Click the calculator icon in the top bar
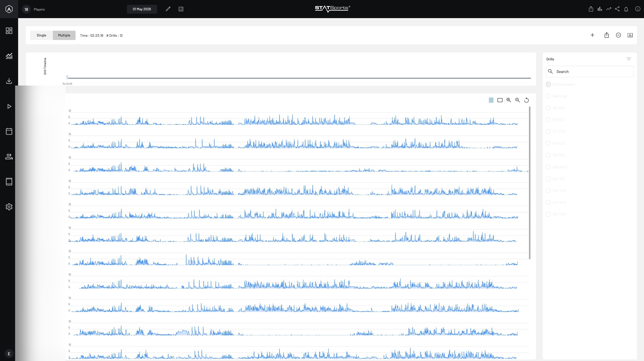The width and height of the screenshot is (644, 361). coord(181,9)
